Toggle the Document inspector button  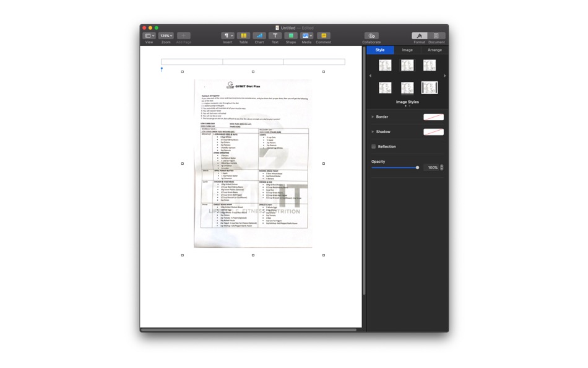click(436, 36)
